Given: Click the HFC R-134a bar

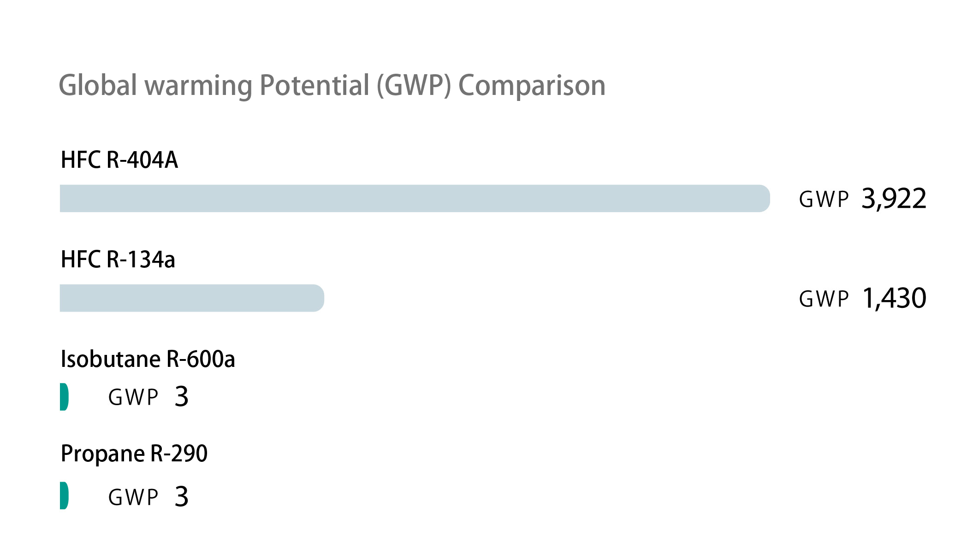Looking at the screenshot, I should point(184,298).
